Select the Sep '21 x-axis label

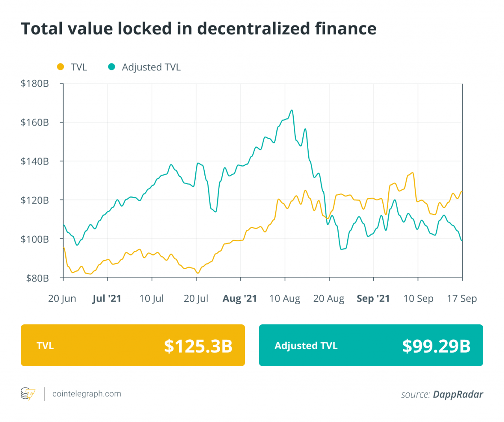[x=373, y=298]
